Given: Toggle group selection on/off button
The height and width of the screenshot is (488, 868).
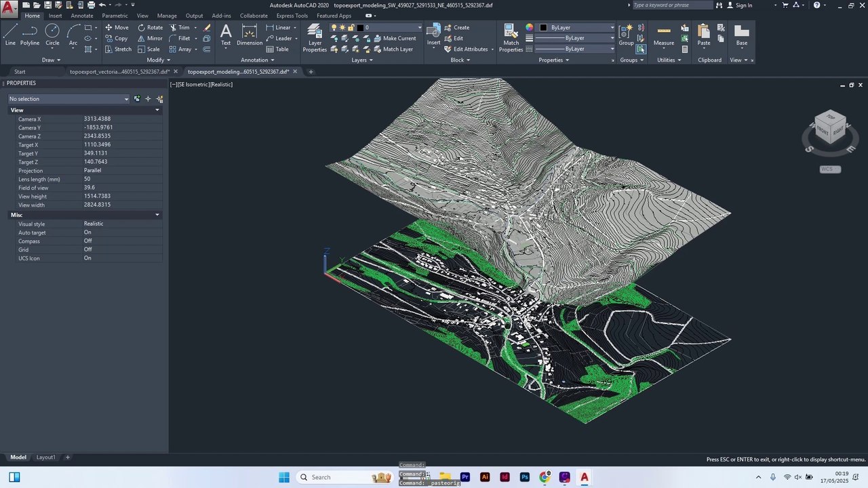Looking at the screenshot, I should tap(640, 49).
